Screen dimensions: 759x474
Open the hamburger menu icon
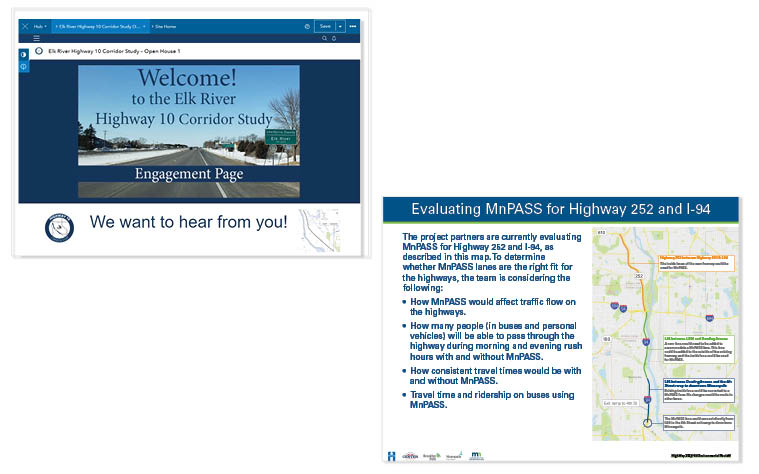pyautogui.click(x=36, y=38)
